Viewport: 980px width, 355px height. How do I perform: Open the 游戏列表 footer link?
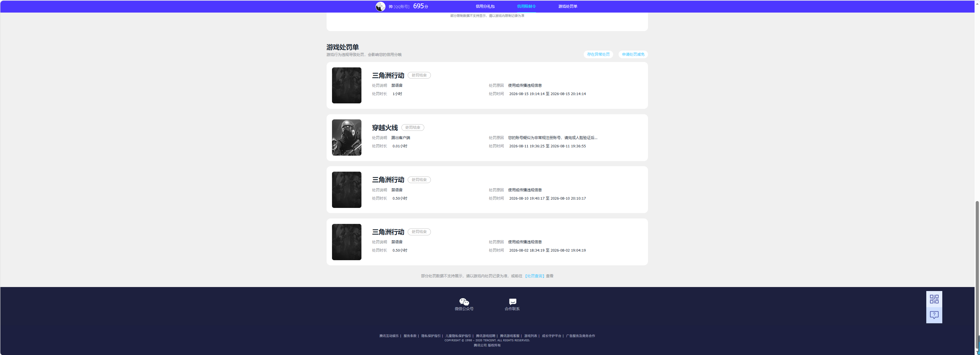coord(530,336)
